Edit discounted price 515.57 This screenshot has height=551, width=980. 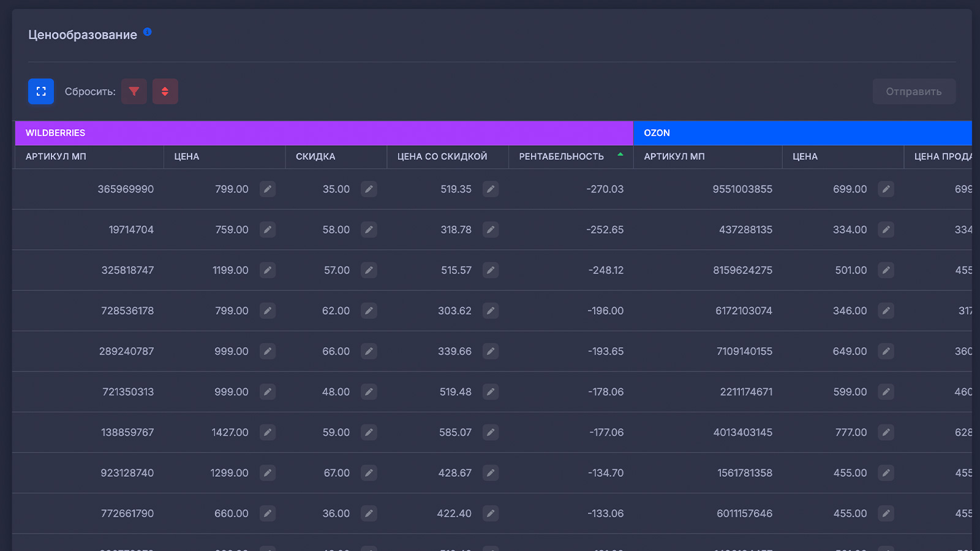pyautogui.click(x=491, y=270)
